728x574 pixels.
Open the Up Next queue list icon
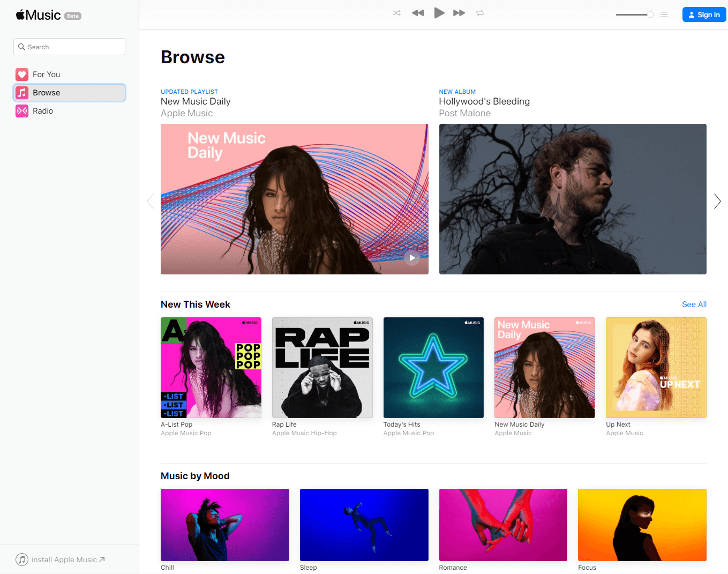coord(664,14)
